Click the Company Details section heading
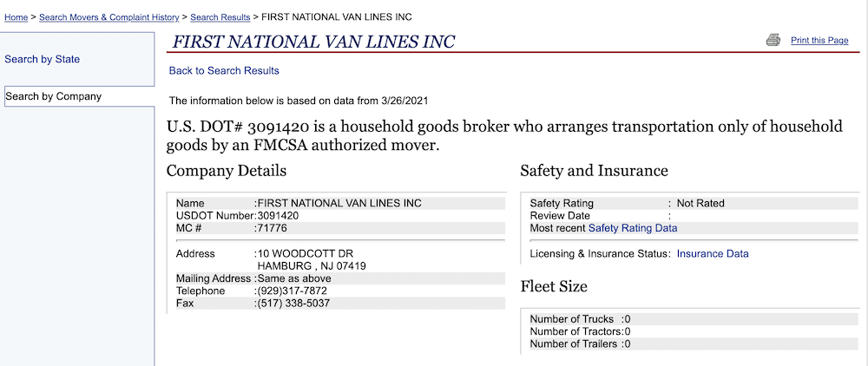This screenshot has width=868, height=366. (227, 171)
